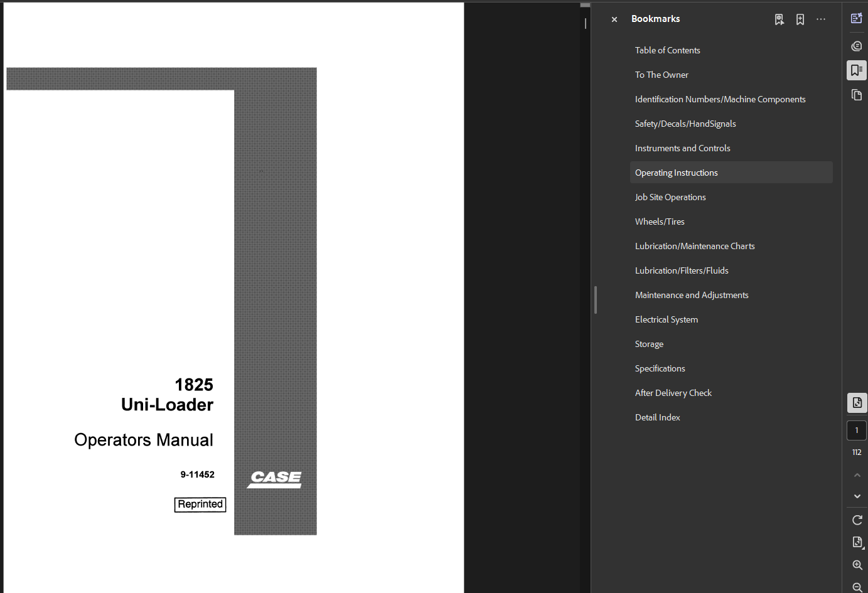The height and width of the screenshot is (593, 868).
Task: Click the total page count 112
Action: click(x=857, y=452)
